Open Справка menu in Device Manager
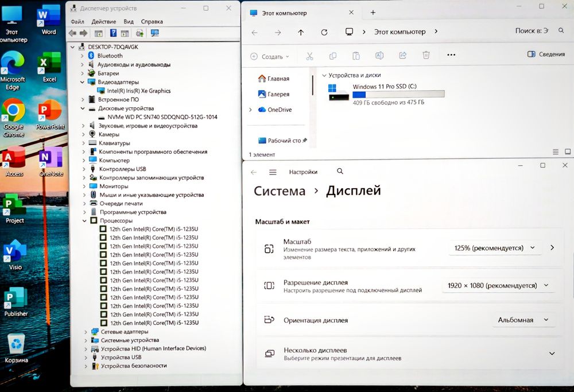The height and width of the screenshot is (392, 574). point(152,22)
